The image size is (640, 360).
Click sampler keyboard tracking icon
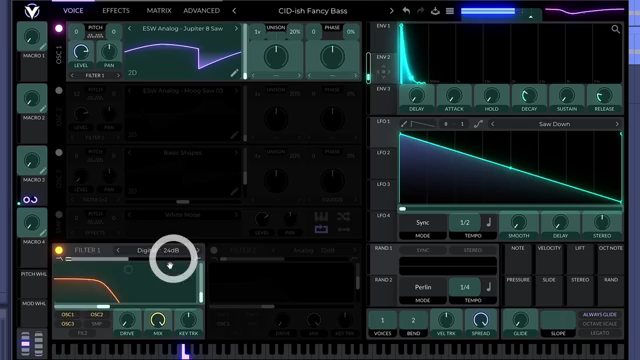[x=321, y=216]
